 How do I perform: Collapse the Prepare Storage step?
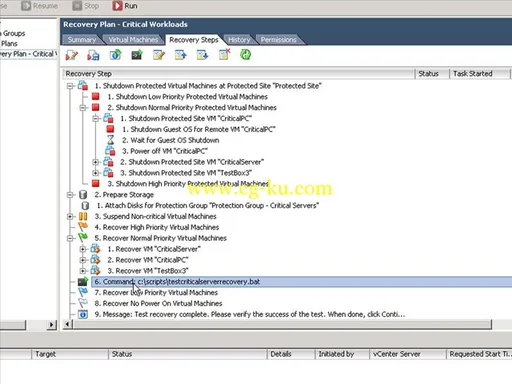pyautogui.click(x=70, y=195)
